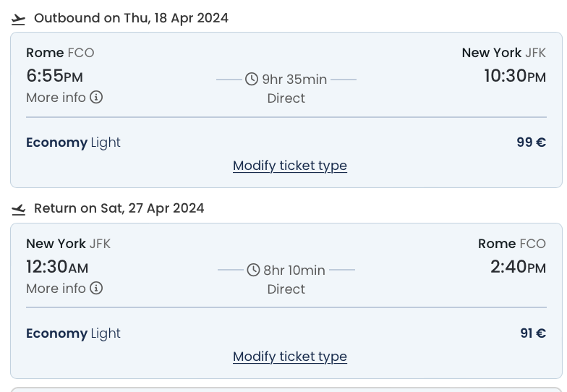Click the clock icon next to 8hr 10min

[x=253, y=270]
